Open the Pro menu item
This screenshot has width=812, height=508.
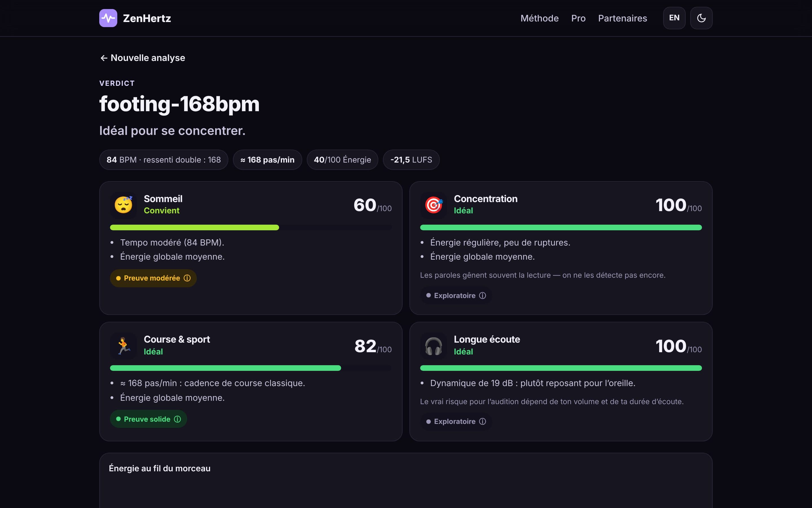[x=578, y=18]
